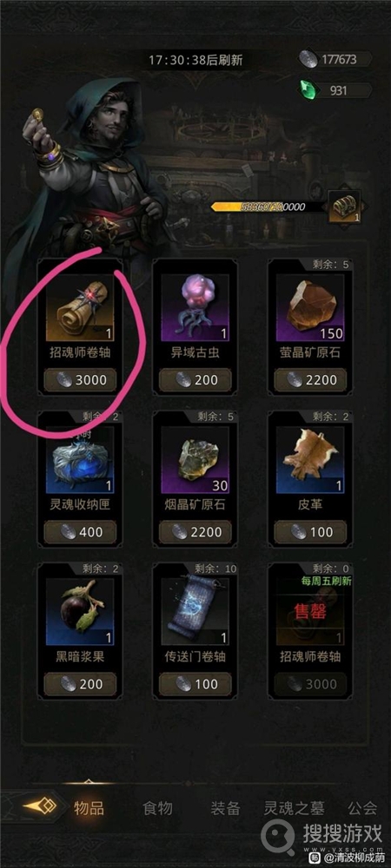Tap the silver coin balance 177673
The width and height of the screenshot is (391, 868).
tap(335, 59)
